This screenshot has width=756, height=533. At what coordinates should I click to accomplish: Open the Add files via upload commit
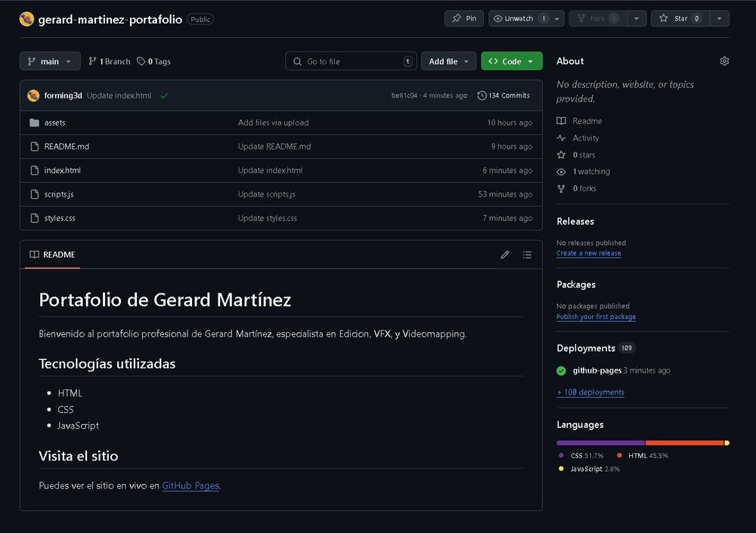coord(273,122)
